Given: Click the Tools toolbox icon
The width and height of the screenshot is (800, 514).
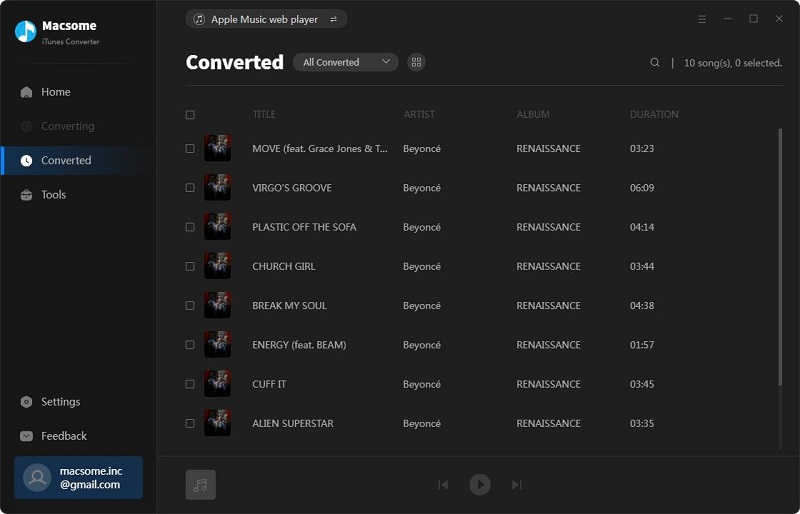Looking at the screenshot, I should [26, 194].
